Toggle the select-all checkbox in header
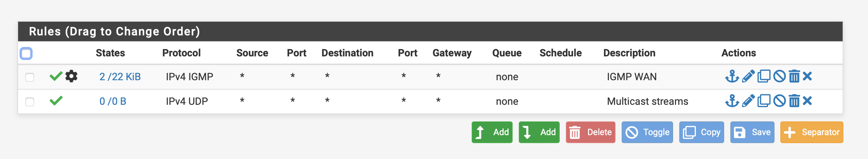The height and width of the screenshot is (159, 868). 26,53
